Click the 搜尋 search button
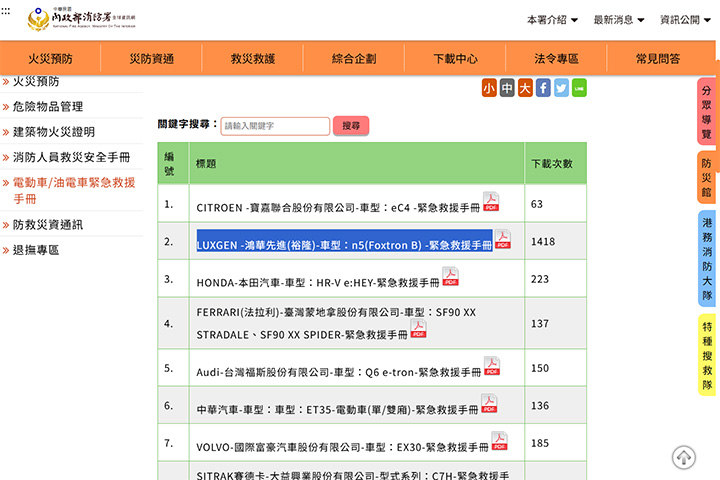720x480 pixels. [x=351, y=126]
